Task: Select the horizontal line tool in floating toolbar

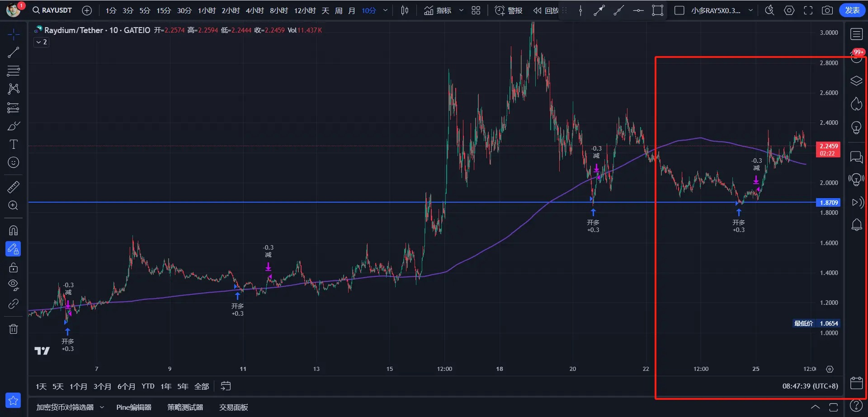Action: point(638,10)
